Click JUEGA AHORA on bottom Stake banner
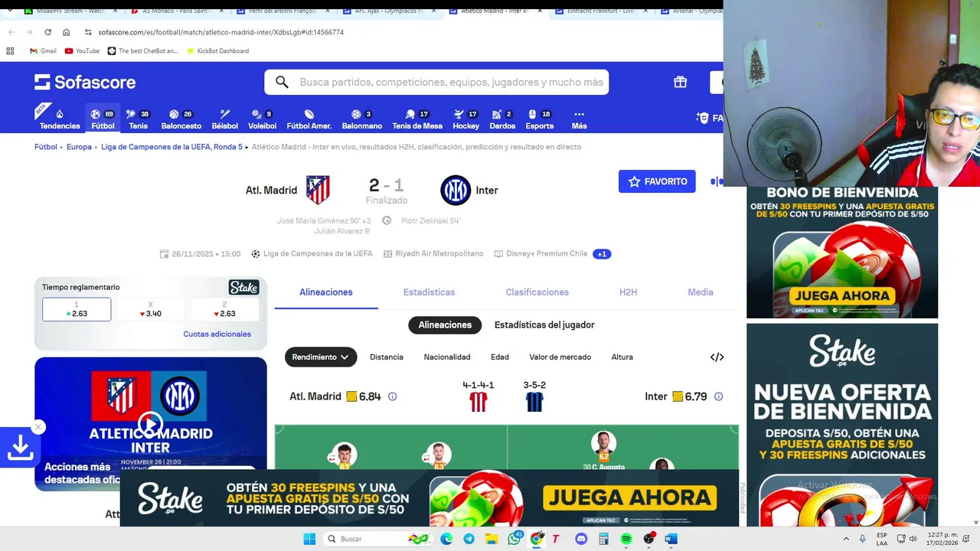 pos(630,497)
